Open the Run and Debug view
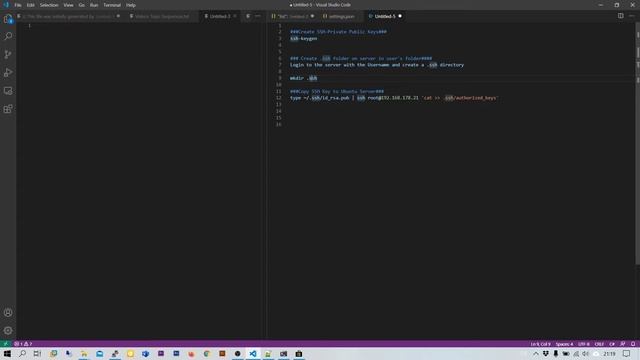 8,73
